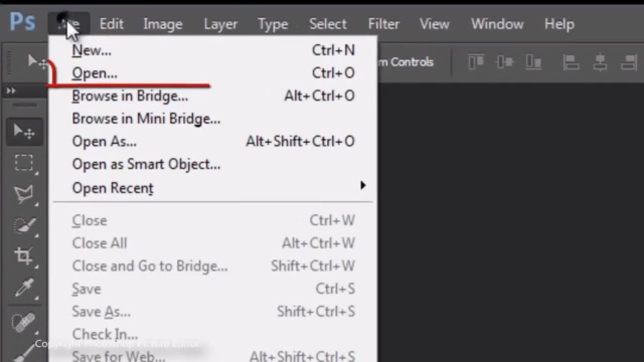Select the Crop tool
Image resolution: width=644 pixels, height=362 pixels.
click(x=24, y=256)
